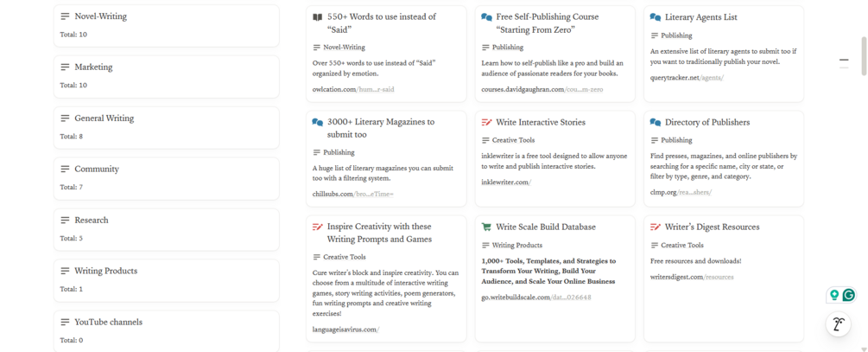
Task: Open 550+ Words to use instead of Said
Action: click(382, 23)
